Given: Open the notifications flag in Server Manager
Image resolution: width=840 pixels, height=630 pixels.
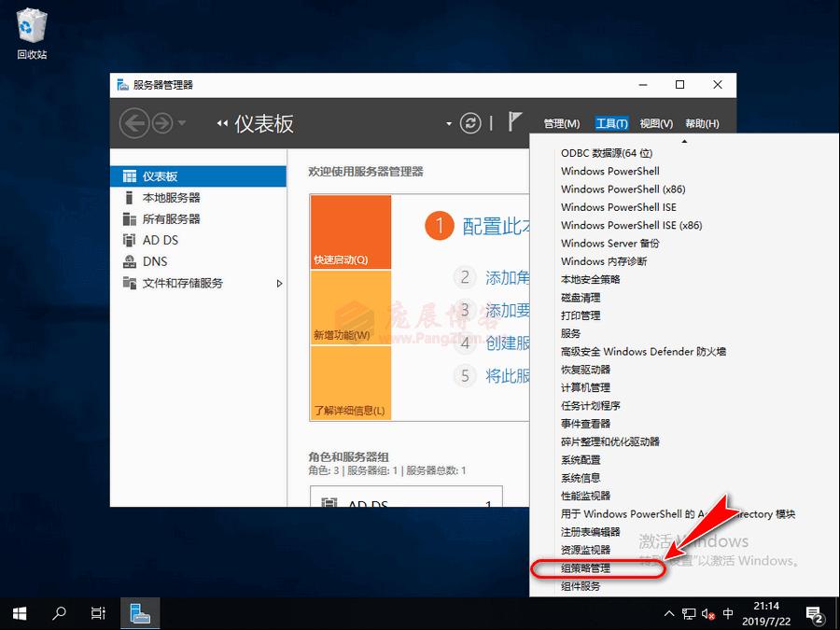Looking at the screenshot, I should coord(514,122).
